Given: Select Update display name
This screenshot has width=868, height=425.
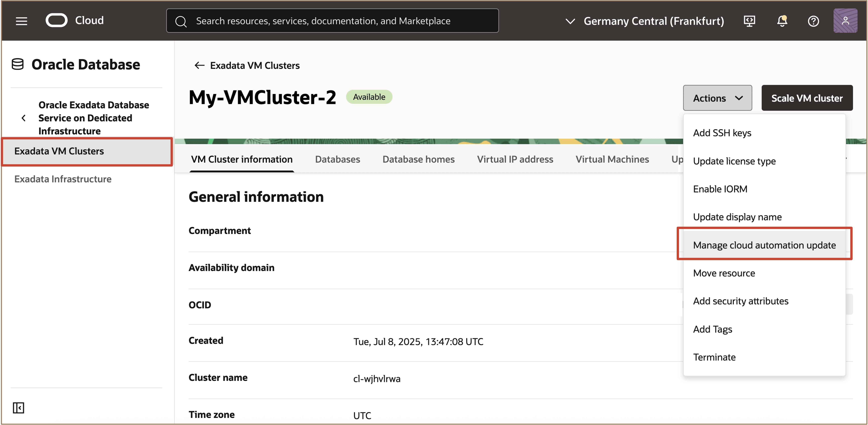Looking at the screenshot, I should click(x=764, y=217).
